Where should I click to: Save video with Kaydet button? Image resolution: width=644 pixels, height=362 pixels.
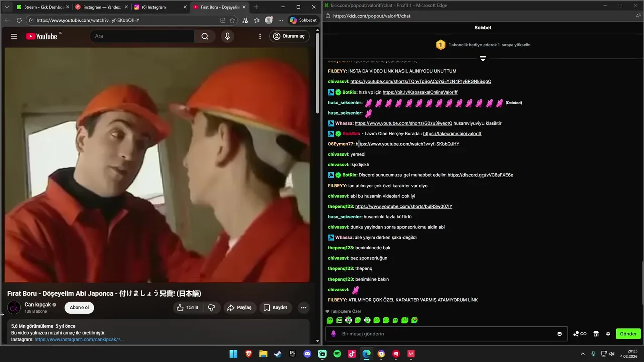click(x=275, y=307)
